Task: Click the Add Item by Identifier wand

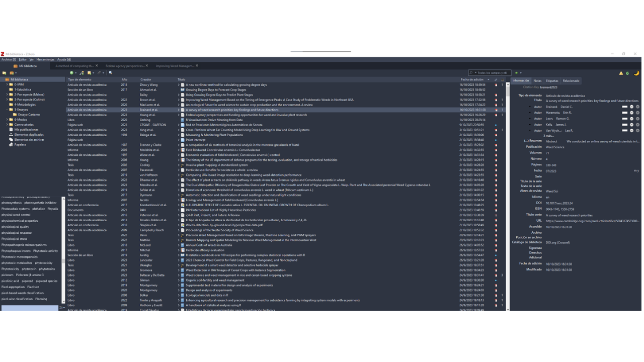Action: click(82, 73)
